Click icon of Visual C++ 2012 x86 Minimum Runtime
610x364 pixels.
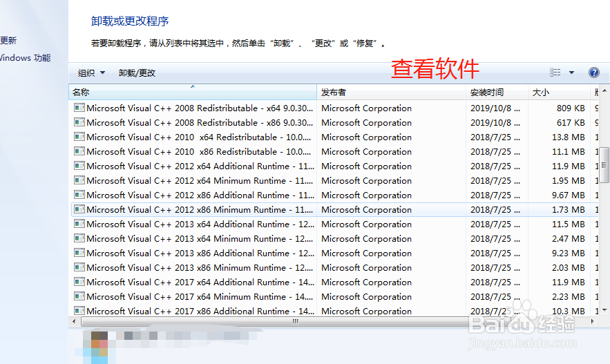point(79,209)
